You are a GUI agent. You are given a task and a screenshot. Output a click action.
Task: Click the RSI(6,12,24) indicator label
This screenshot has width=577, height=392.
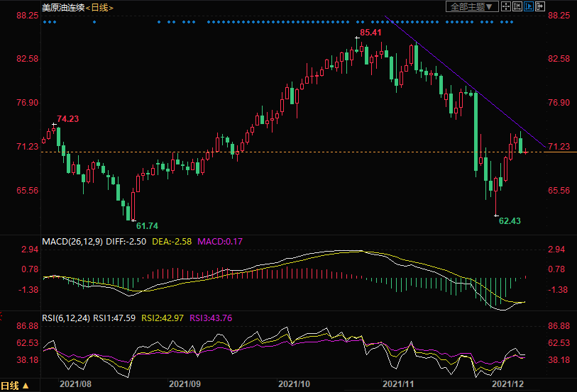click(66, 318)
